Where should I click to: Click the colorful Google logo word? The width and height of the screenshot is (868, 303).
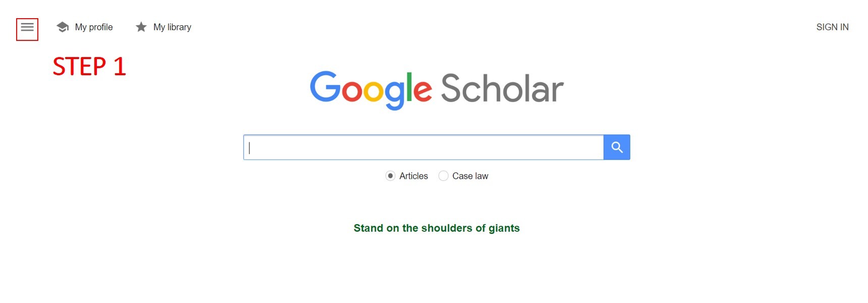[x=370, y=89]
